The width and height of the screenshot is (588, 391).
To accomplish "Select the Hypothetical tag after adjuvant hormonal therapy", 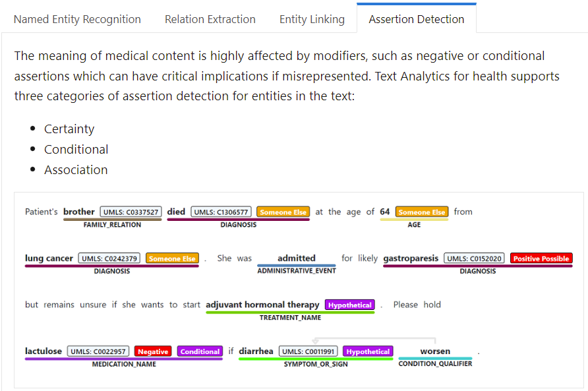I will [x=350, y=305].
